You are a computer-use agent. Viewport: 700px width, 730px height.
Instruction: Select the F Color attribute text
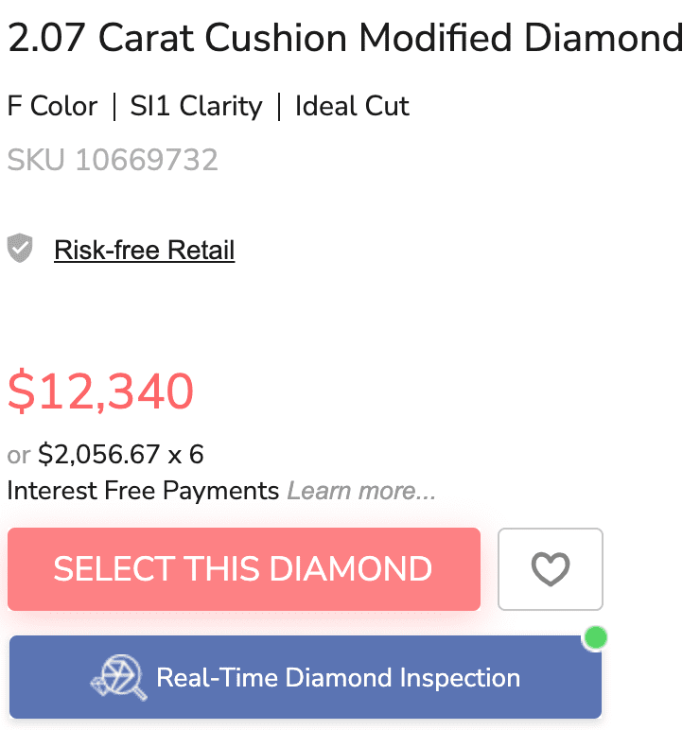click(x=52, y=105)
